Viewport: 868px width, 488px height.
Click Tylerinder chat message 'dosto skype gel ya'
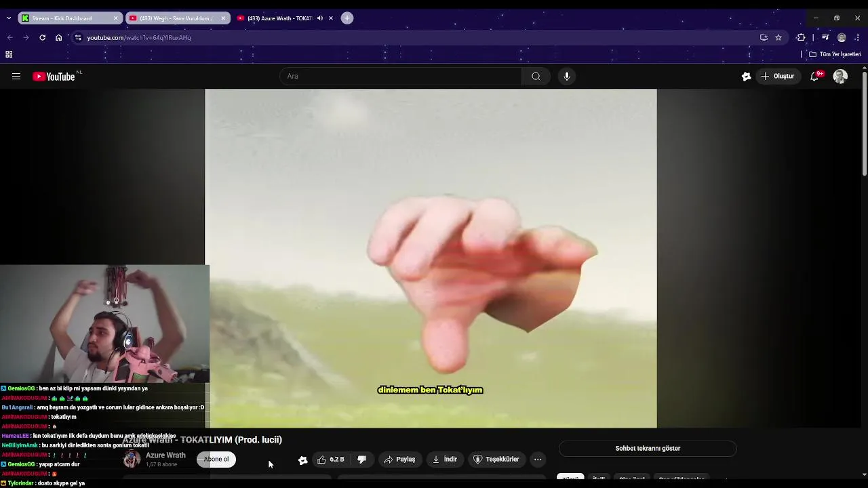click(43, 484)
